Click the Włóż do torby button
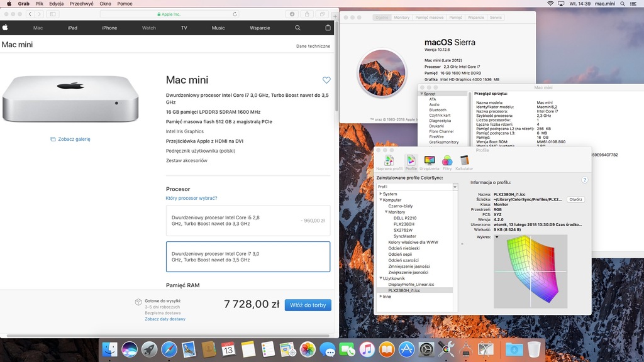The height and width of the screenshot is (362, 644). [308, 305]
